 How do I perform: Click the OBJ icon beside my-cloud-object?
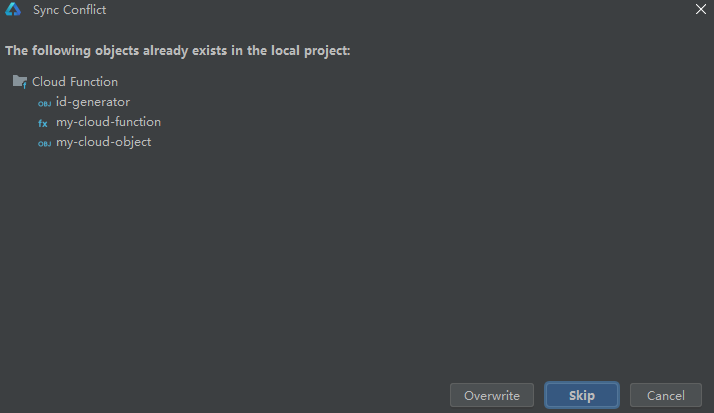click(44, 143)
